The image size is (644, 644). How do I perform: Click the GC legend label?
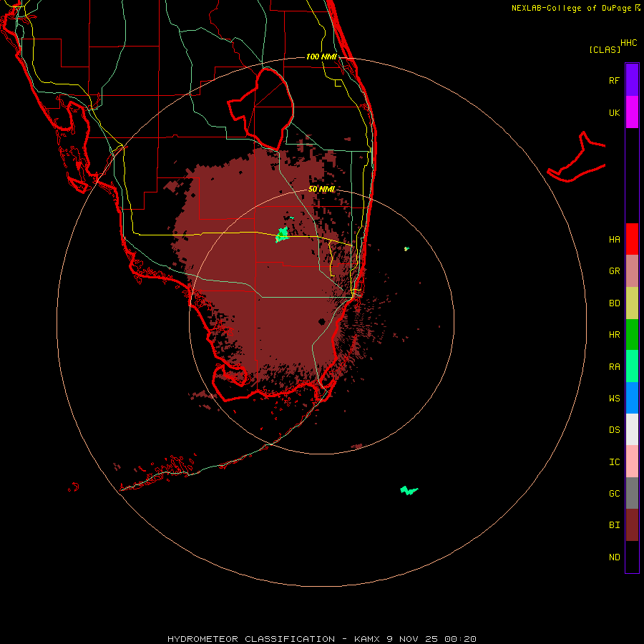(x=614, y=494)
